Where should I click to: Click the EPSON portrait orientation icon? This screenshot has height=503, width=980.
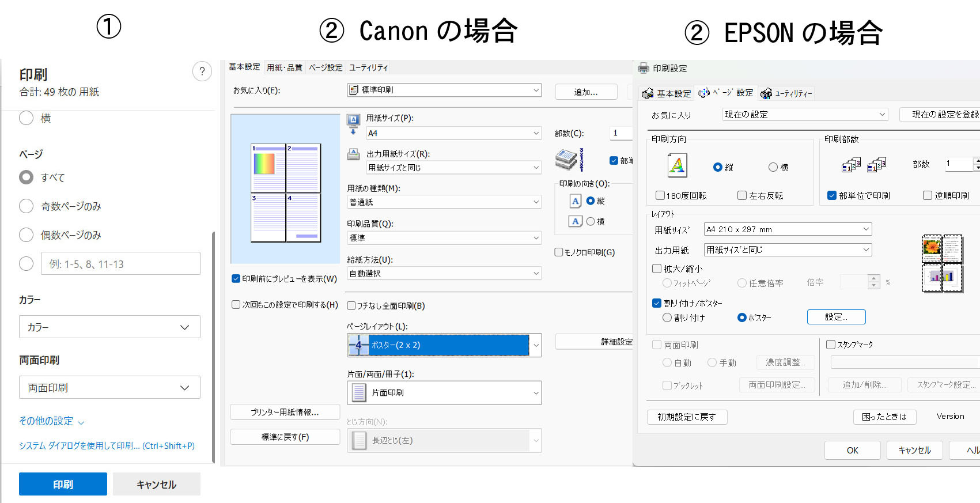[678, 166]
